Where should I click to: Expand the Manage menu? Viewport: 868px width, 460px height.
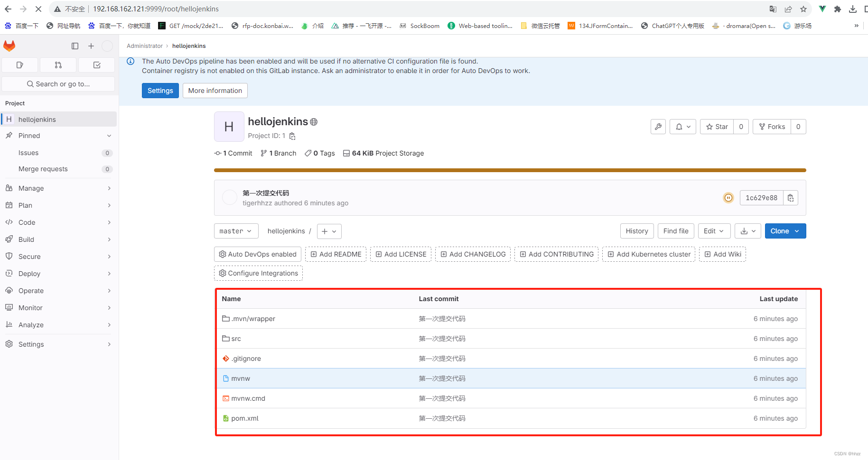58,188
